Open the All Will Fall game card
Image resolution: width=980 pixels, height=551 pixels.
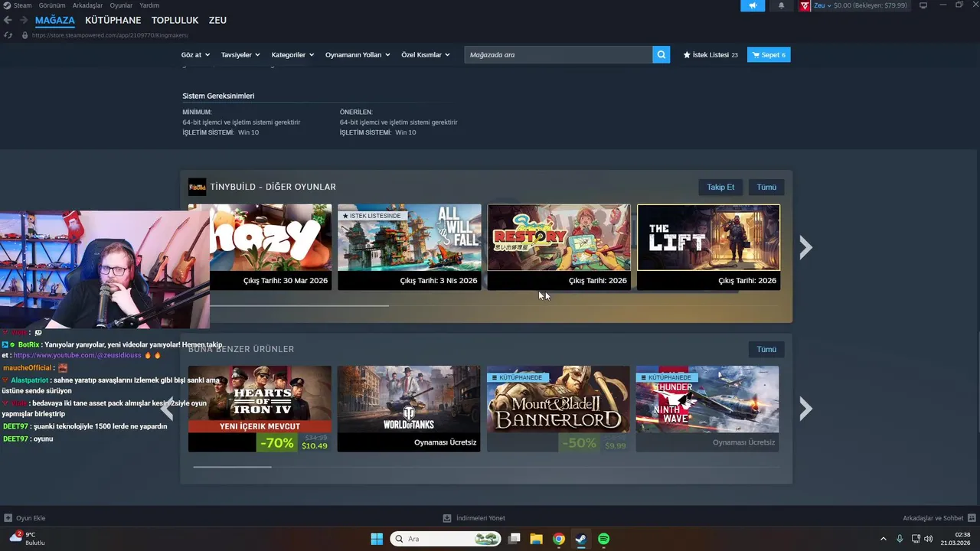pyautogui.click(x=410, y=246)
